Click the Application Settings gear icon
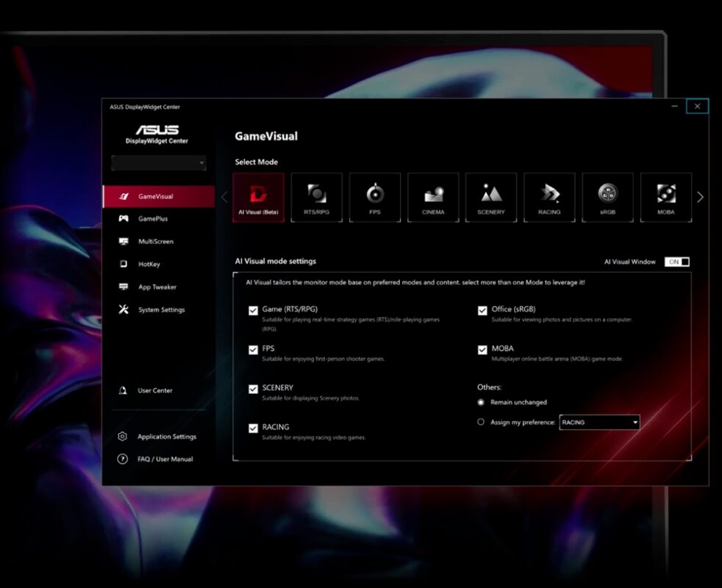This screenshot has height=588, width=722. [123, 436]
